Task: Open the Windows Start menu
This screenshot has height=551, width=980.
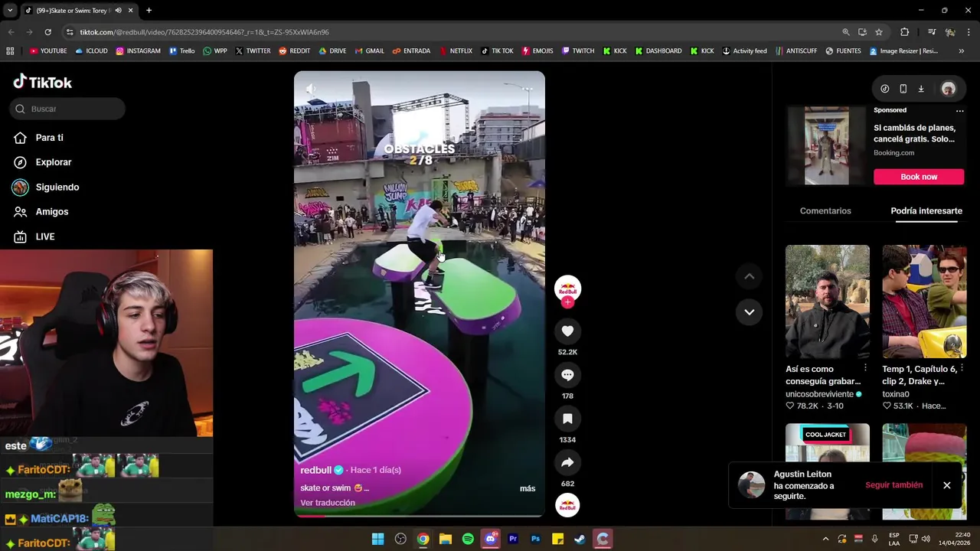Action: (377, 539)
